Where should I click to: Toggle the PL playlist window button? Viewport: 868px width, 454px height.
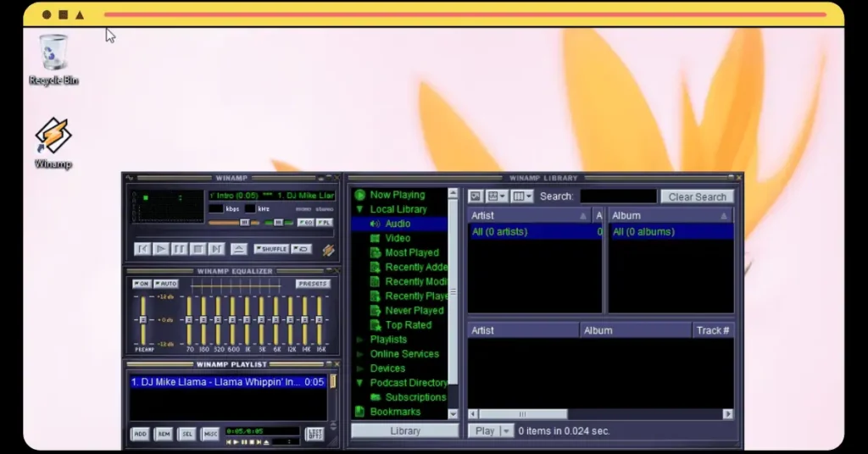(x=325, y=222)
